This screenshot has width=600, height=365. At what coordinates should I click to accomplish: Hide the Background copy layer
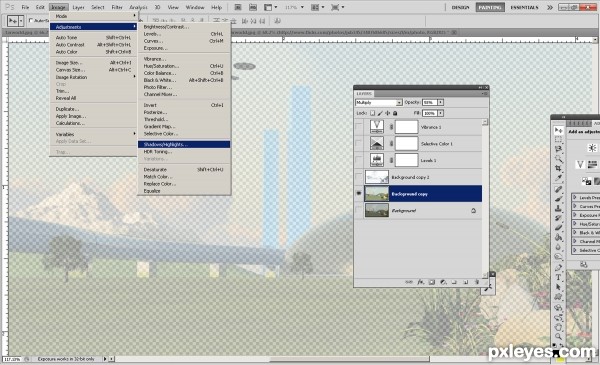point(359,194)
